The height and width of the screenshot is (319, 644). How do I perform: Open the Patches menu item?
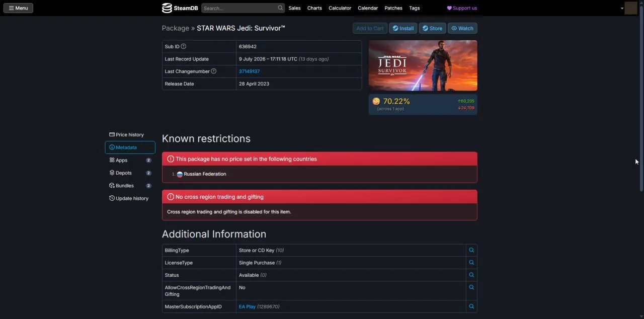[393, 8]
